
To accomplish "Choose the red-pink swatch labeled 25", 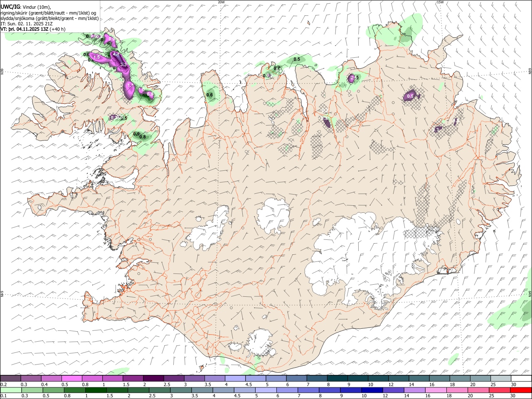I will coord(501,390).
